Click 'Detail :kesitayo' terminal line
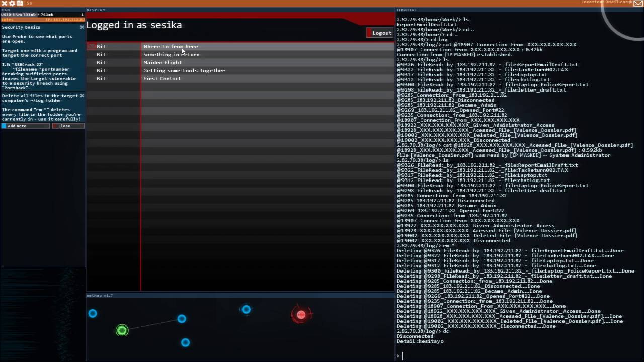 pyautogui.click(x=420, y=341)
